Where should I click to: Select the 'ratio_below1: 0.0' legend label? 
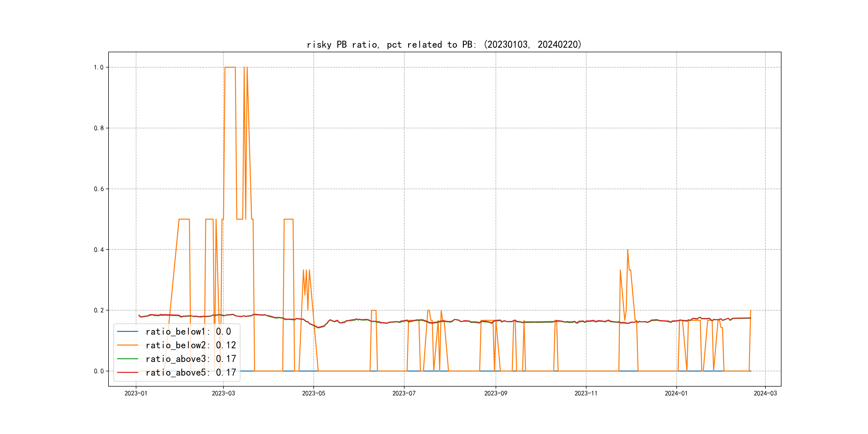click(188, 332)
